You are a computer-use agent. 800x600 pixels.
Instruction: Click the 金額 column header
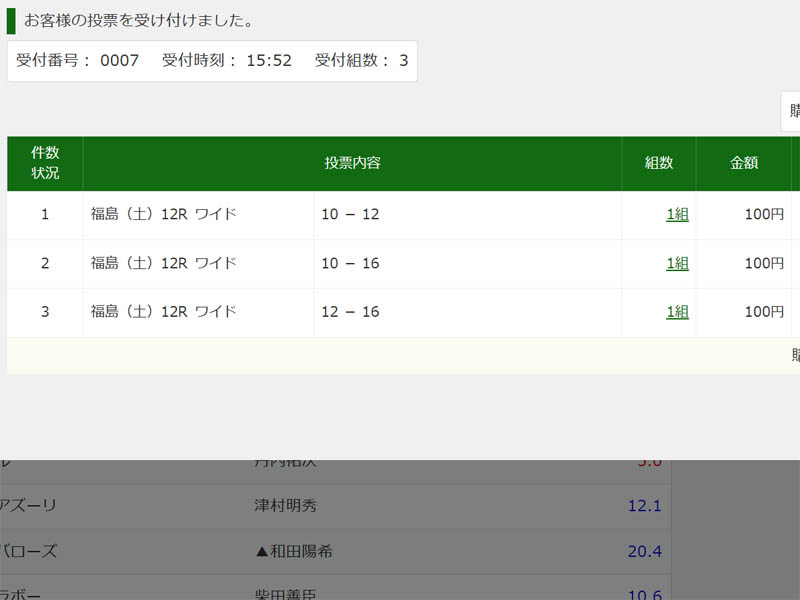[744, 163]
